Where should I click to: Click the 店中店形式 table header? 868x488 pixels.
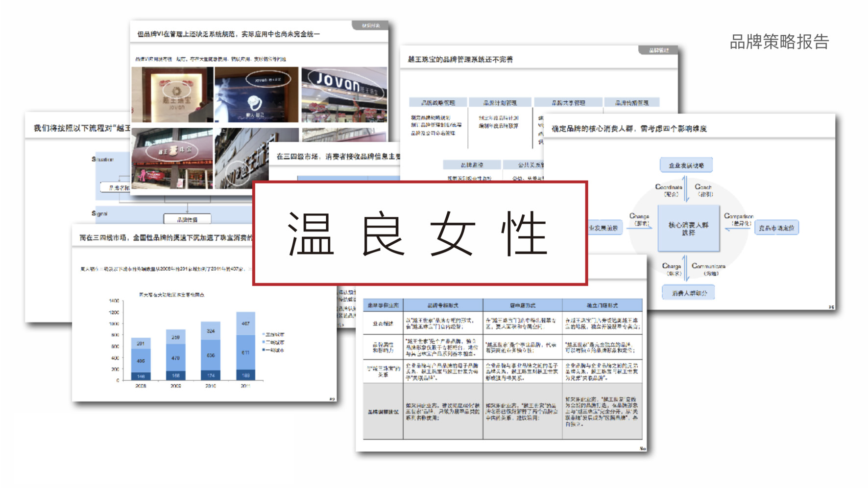[x=523, y=305]
